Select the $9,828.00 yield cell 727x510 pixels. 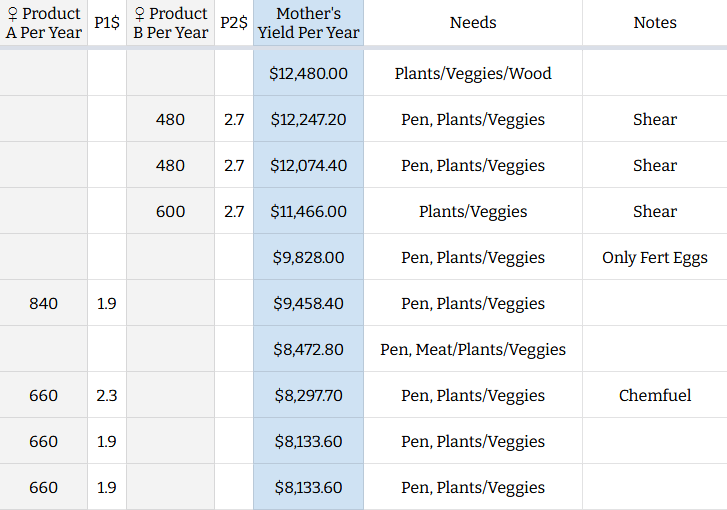[308, 257]
